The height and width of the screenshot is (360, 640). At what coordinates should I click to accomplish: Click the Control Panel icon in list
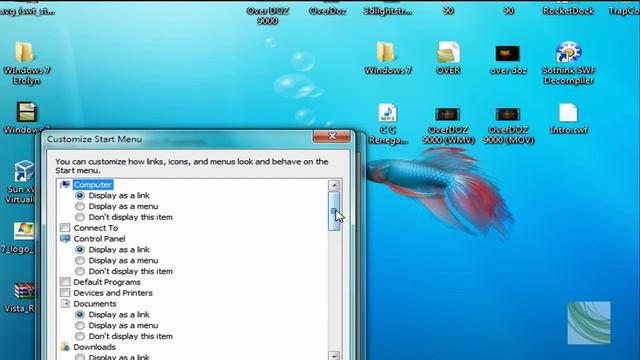65,239
